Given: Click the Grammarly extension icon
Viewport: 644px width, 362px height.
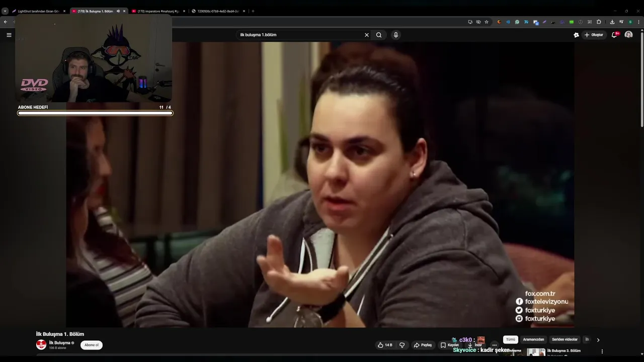Looking at the screenshot, I should point(517,22).
